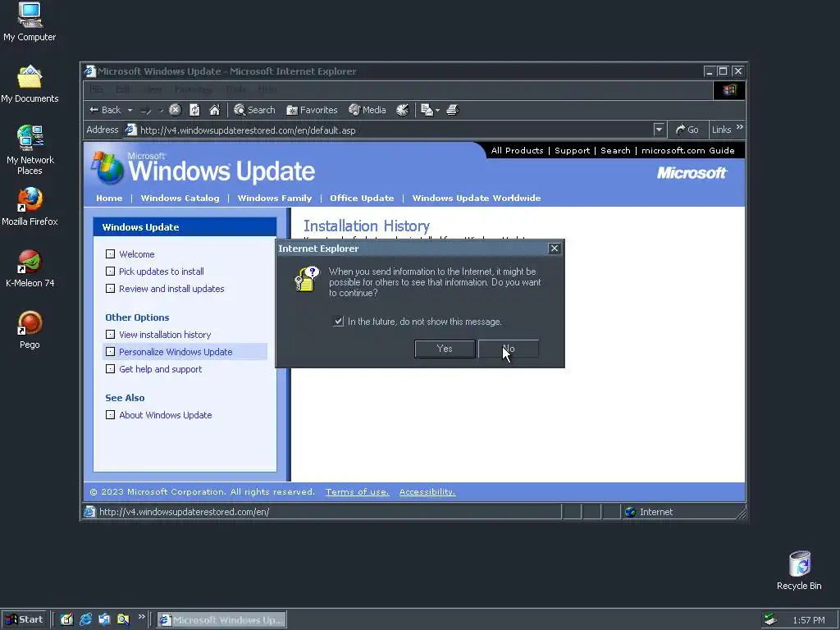Select Welcome in Windows Update sidebar
Viewport: 840px width, 630px height.
tap(137, 254)
